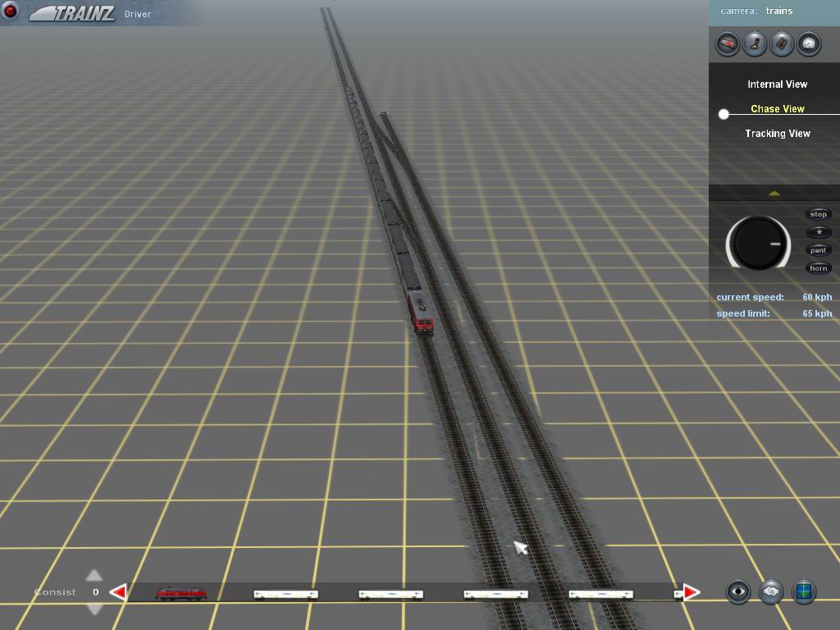Select Chase View camera option

coord(777,109)
